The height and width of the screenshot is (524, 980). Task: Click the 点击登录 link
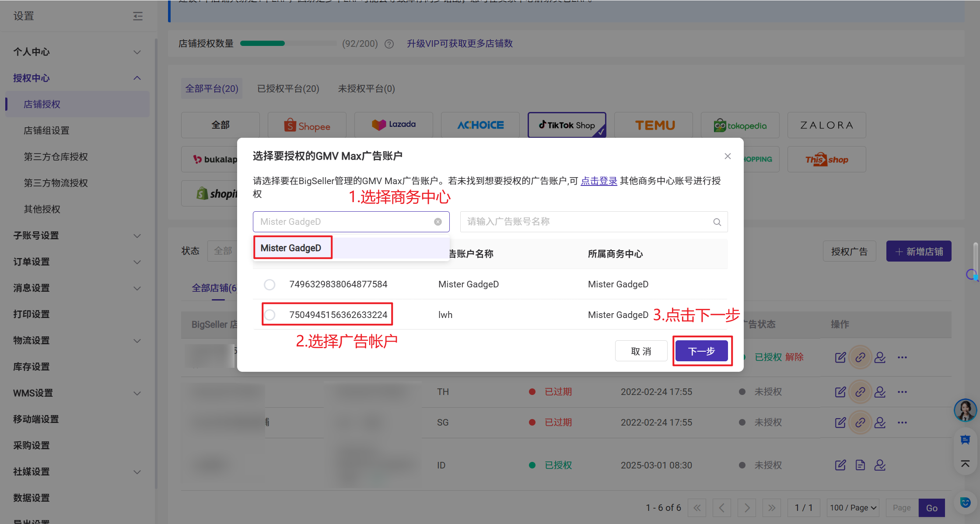(x=599, y=181)
